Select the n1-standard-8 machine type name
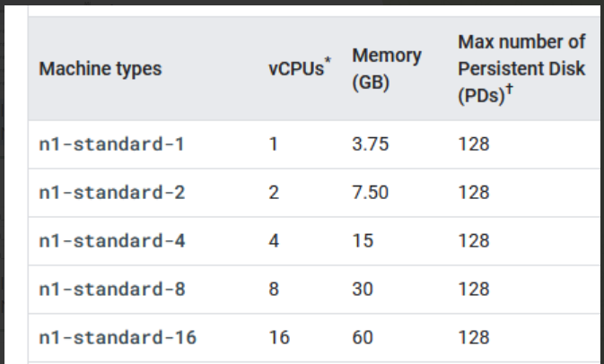Screen dimensions: 604x364 coord(112,289)
